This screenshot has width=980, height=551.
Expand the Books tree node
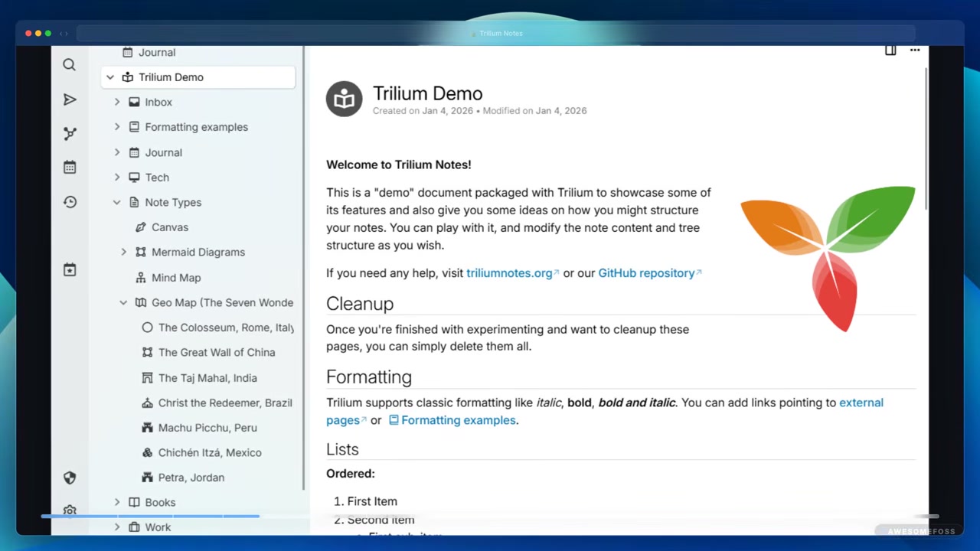117,502
